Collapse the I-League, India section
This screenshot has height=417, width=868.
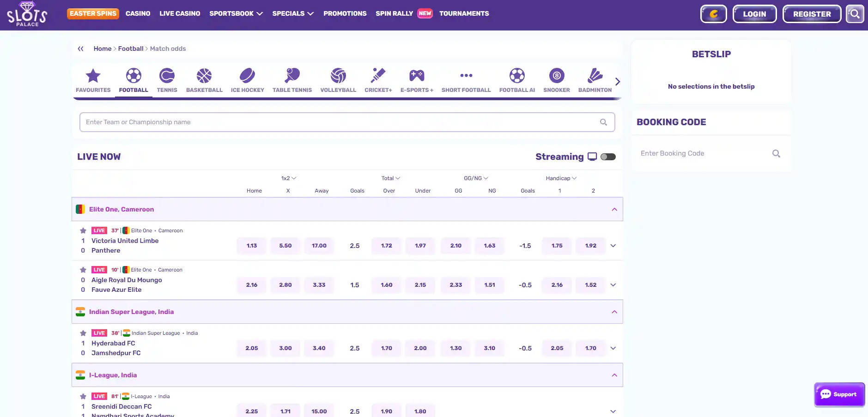[614, 375]
